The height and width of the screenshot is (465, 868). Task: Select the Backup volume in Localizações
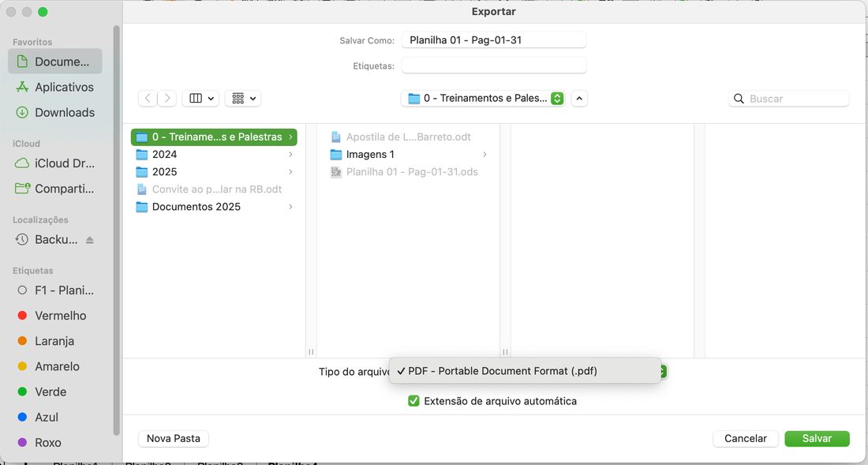[x=47, y=240]
